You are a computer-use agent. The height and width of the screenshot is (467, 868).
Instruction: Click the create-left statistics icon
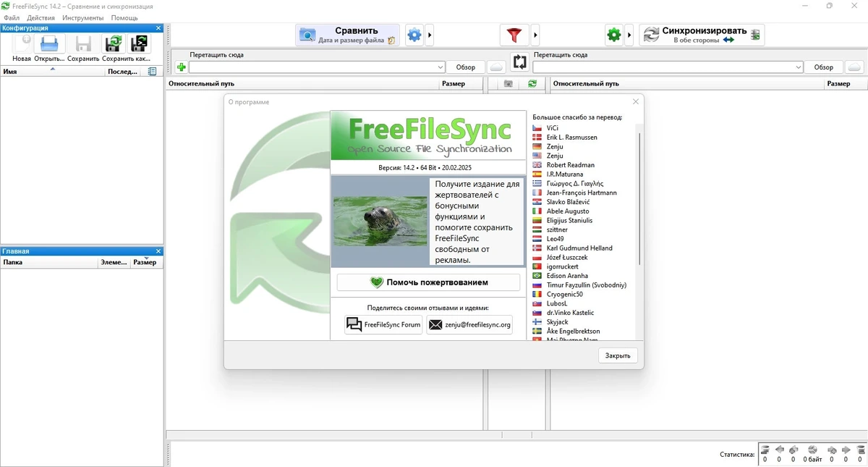click(793, 450)
